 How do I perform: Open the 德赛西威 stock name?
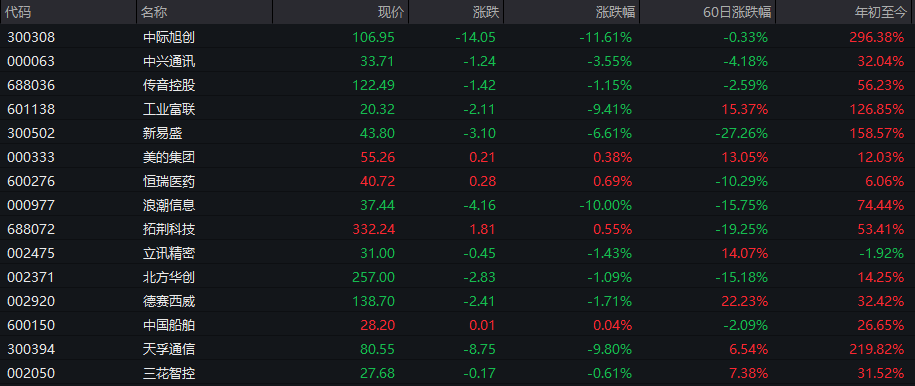[169, 301]
